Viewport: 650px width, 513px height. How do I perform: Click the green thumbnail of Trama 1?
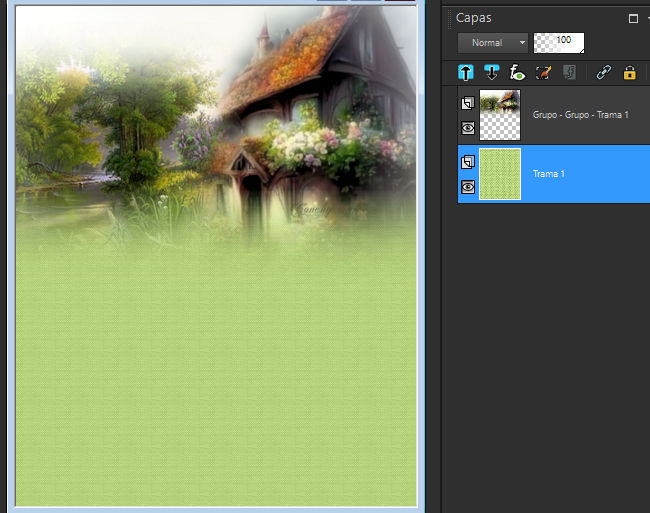[x=500, y=174]
